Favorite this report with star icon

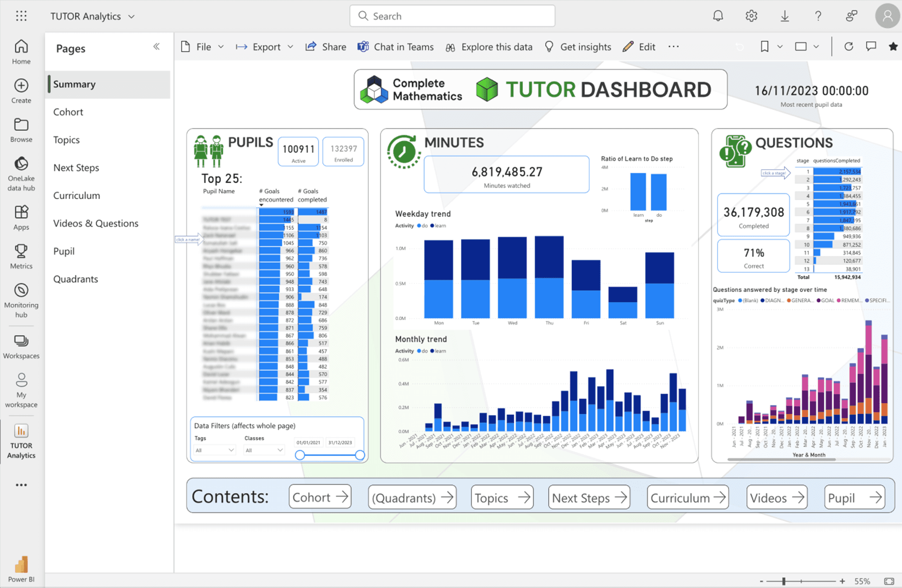(893, 46)
